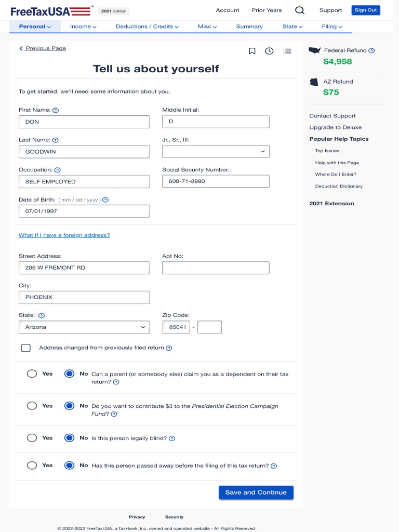Click help icon next to First Name
Image resolution: width=399 pixels, height=532 pixels.
[x=56, y=110]
